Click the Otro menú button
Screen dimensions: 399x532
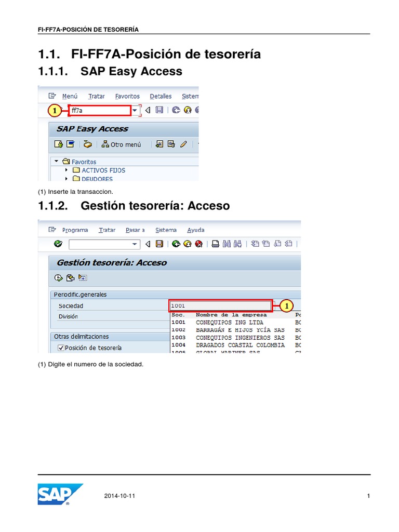tap(122, 144)
